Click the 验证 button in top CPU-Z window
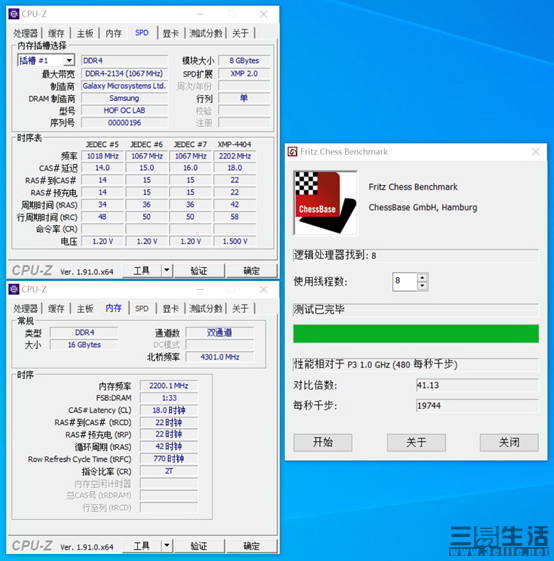554x561 pixels. click(x=199, y=271)
